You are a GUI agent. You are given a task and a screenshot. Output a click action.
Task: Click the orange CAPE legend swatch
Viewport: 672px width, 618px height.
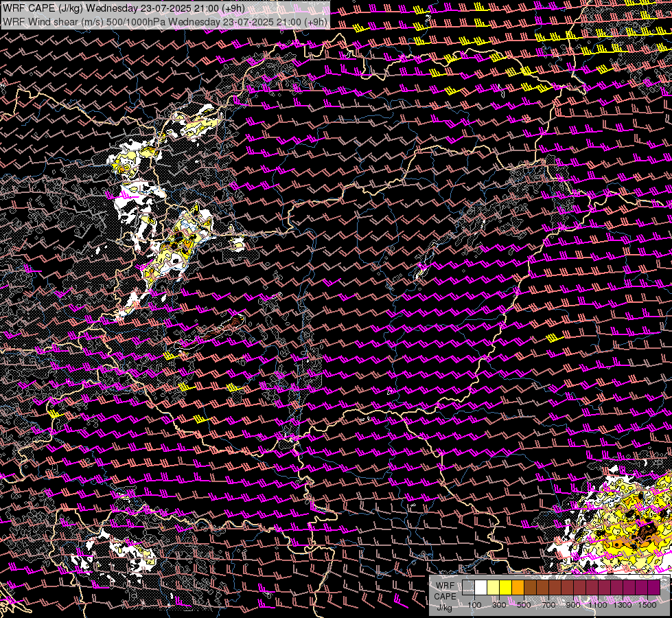pyautogui.click(x=518, y=588)
